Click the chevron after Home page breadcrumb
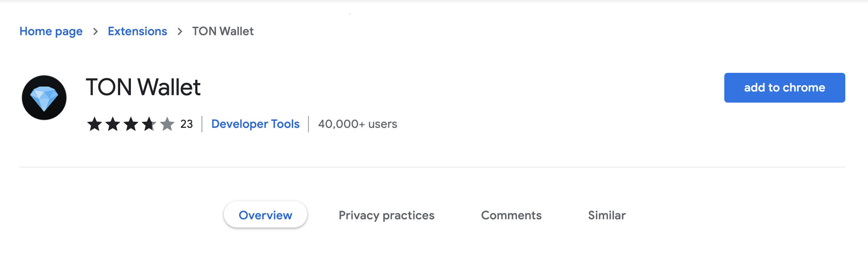868x259 pixels. pos(95,31)
